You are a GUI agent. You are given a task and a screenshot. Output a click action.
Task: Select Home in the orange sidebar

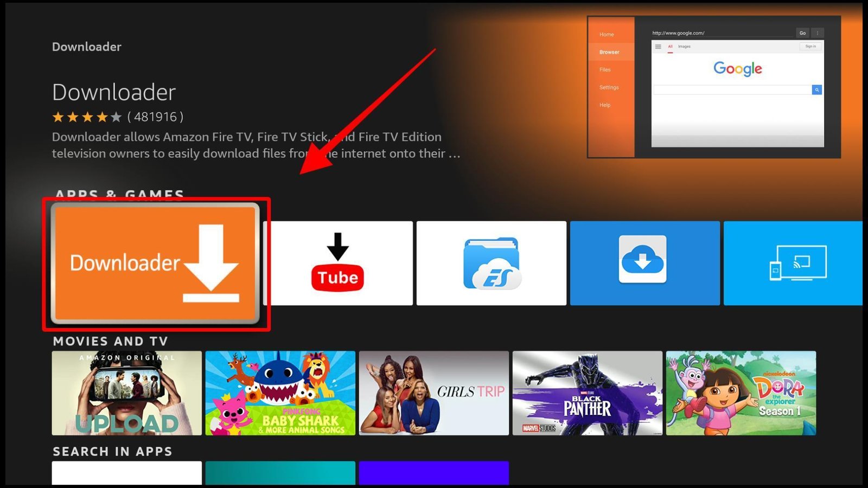607,34
